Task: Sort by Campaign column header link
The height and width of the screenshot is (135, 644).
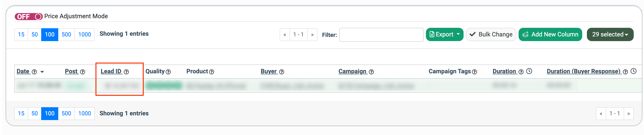Action: coord(352,71)
